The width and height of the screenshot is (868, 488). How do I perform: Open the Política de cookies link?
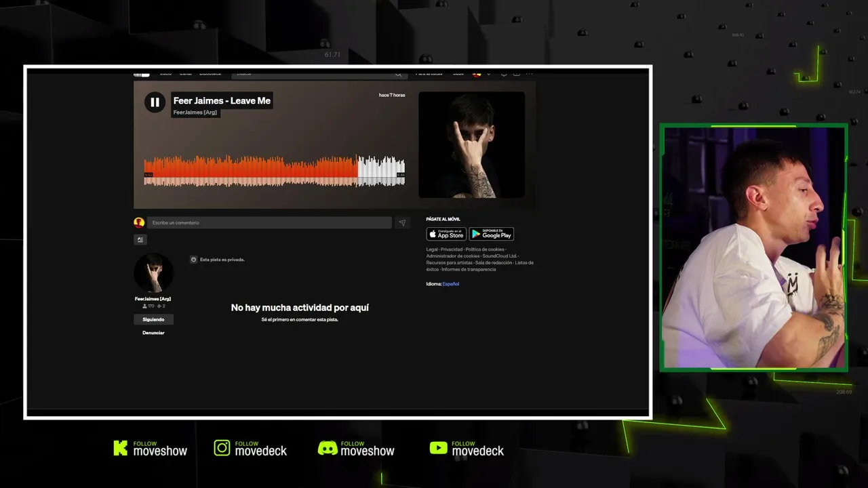[485, 249]
